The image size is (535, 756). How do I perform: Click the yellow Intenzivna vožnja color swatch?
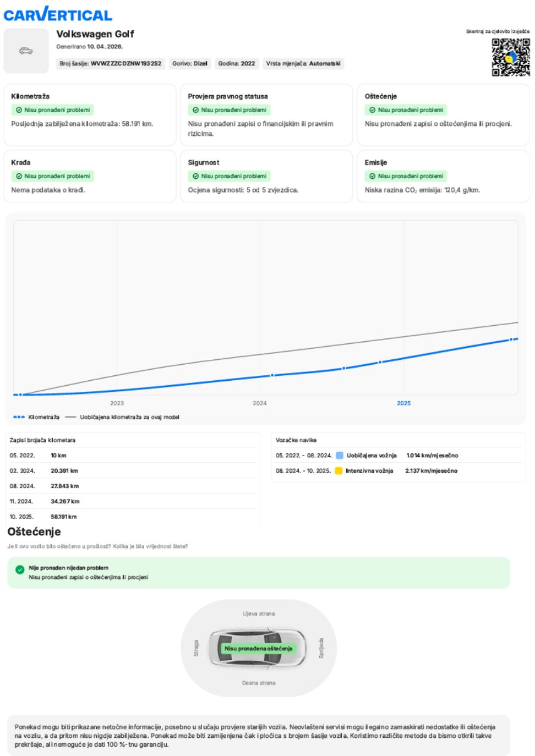(339, 471)
